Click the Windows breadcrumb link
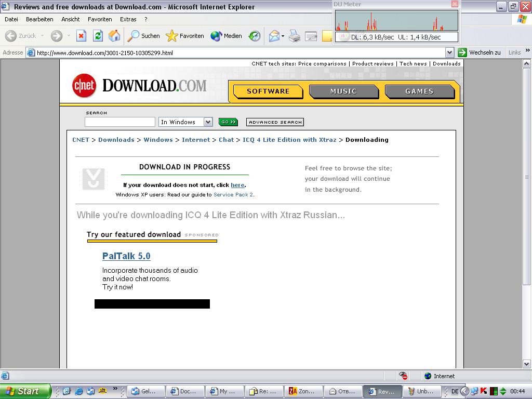The width and height of the screenshot is (532, 399). 158,140
